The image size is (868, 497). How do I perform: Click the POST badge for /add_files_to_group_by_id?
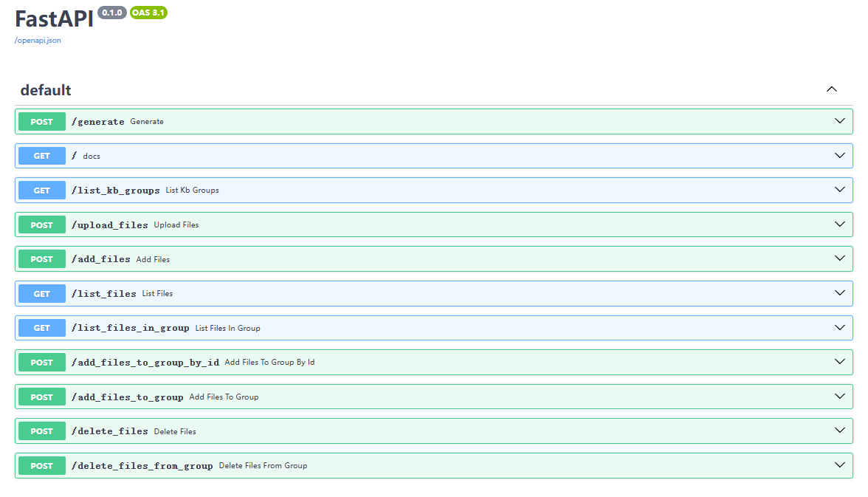point(42,363)
